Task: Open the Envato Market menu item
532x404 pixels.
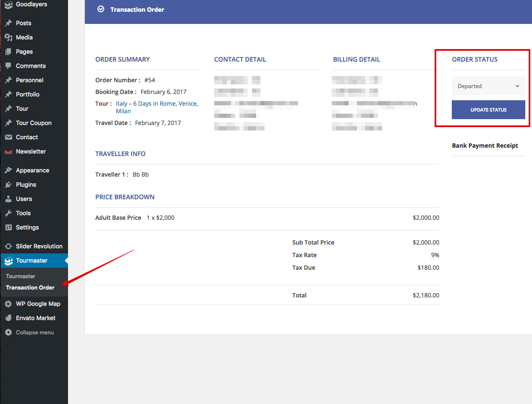Action: (36, 318)
